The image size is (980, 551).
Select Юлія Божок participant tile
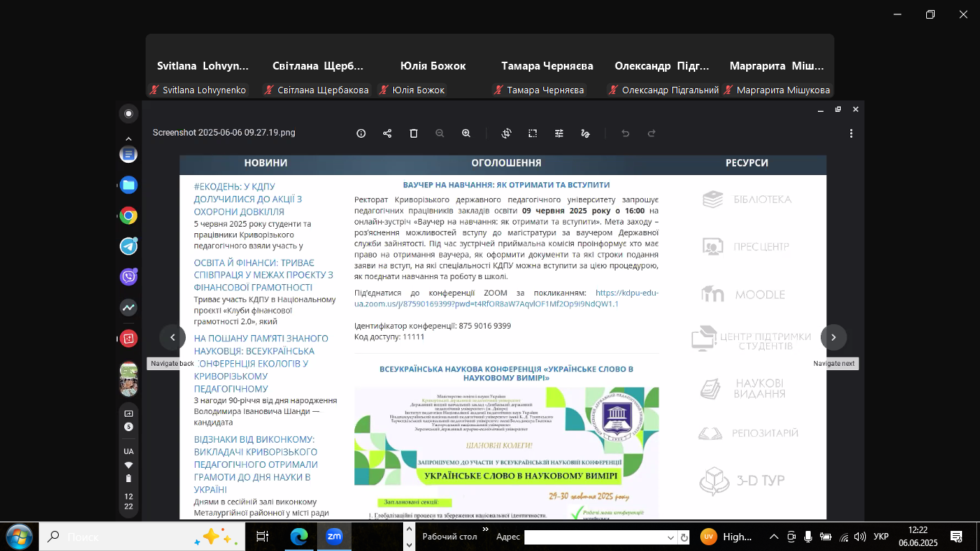coord(433,67)
